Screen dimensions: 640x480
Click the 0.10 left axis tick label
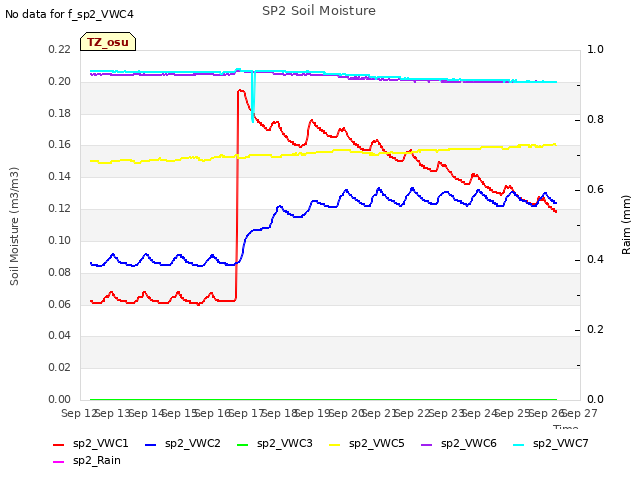[x=59, y=240]
